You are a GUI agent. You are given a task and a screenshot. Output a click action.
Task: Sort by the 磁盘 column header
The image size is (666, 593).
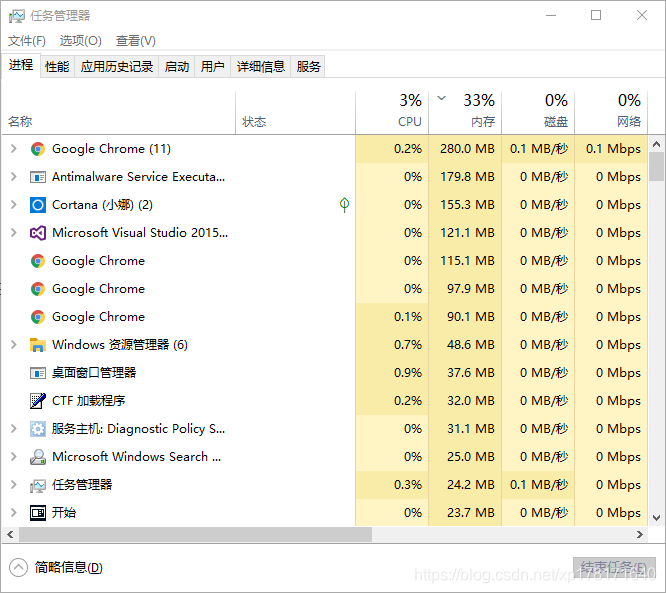pos(538,113)
